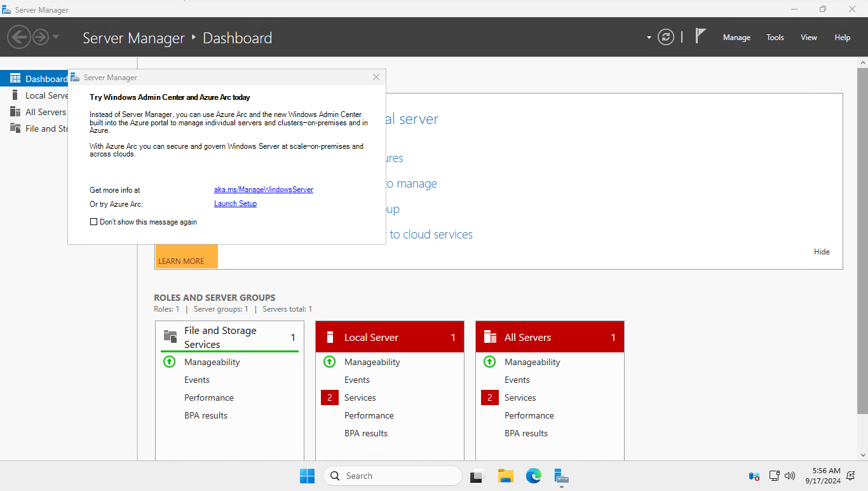Screen dimensions: 868x491
Task: Open Events in All Servers tile
Action: (x=517, y=380)
